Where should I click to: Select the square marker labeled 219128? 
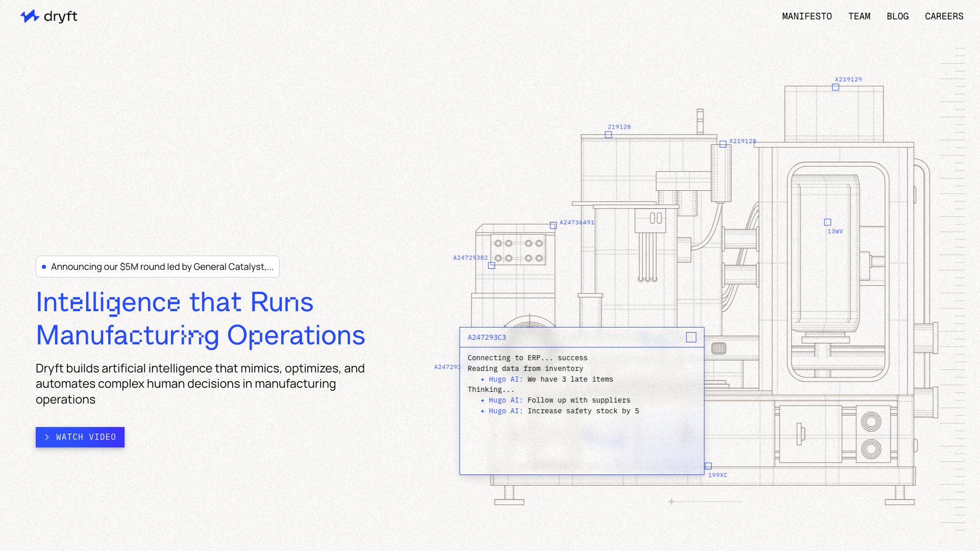pyautogui.click(x=608, y=135)
